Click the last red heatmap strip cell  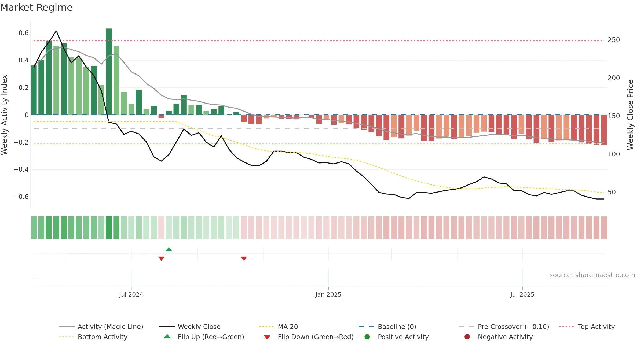pos(604,228)
